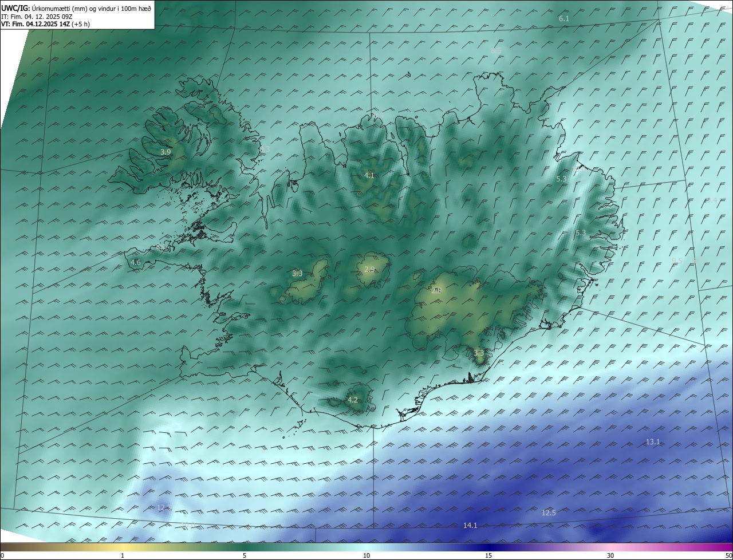
Task: Click the 0 tick on the color scale
Action: point(2,555)
